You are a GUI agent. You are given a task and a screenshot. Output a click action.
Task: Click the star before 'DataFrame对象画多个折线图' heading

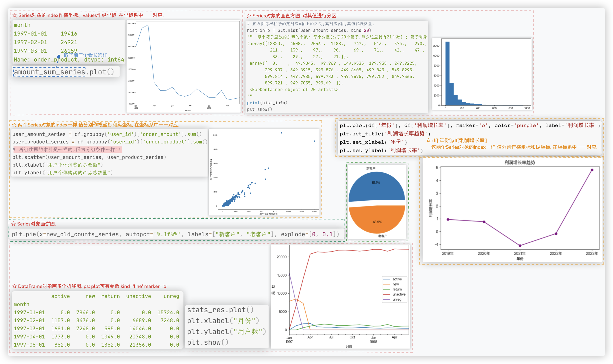[14, 286]
